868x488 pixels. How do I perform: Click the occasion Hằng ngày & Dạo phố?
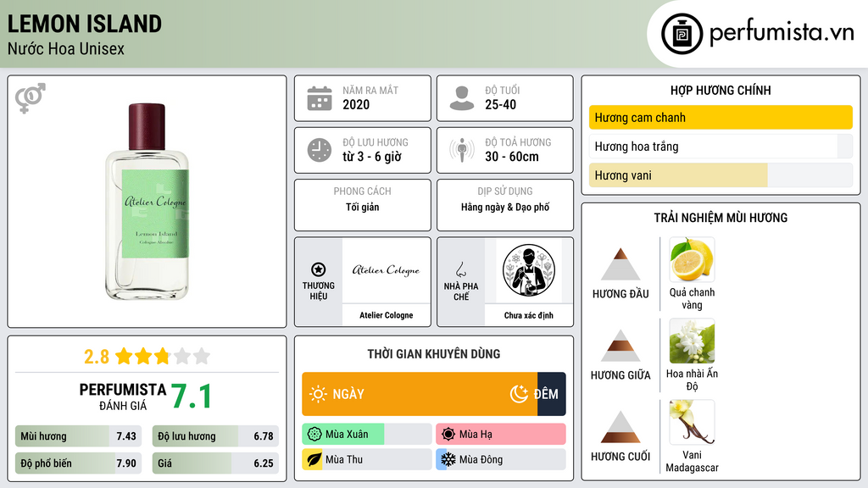click(505, 207)
